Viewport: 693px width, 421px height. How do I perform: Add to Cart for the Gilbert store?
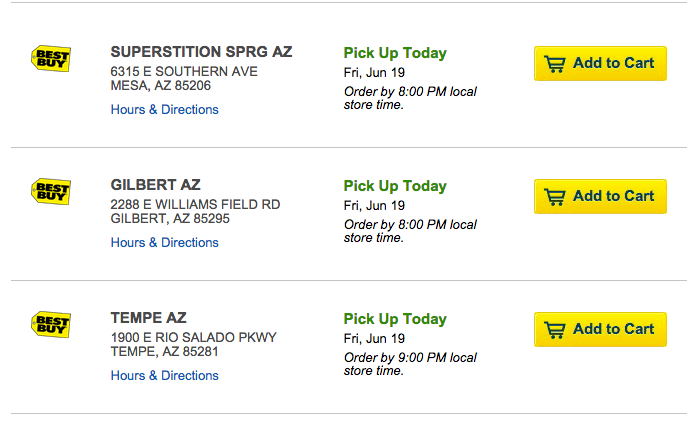click(x=600, y=196)
